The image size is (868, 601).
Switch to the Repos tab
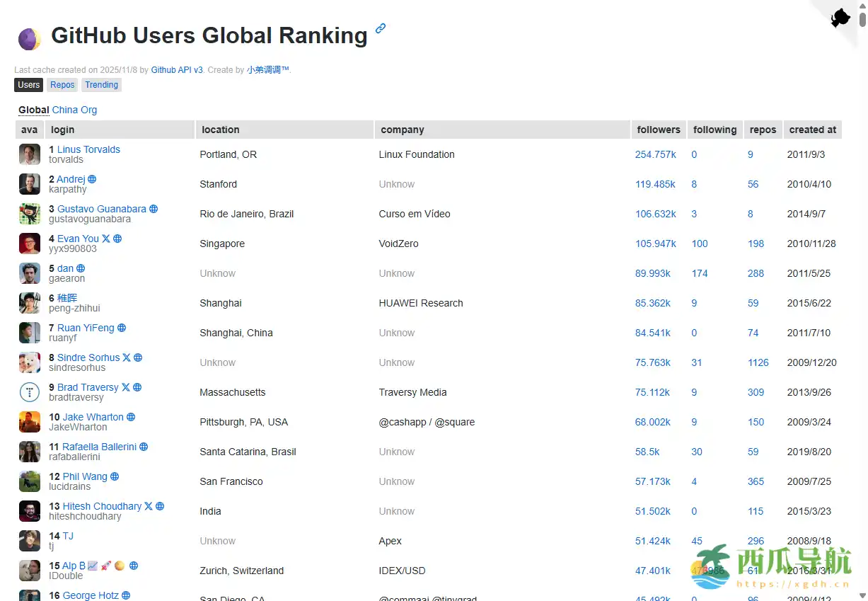coord(62,84)
